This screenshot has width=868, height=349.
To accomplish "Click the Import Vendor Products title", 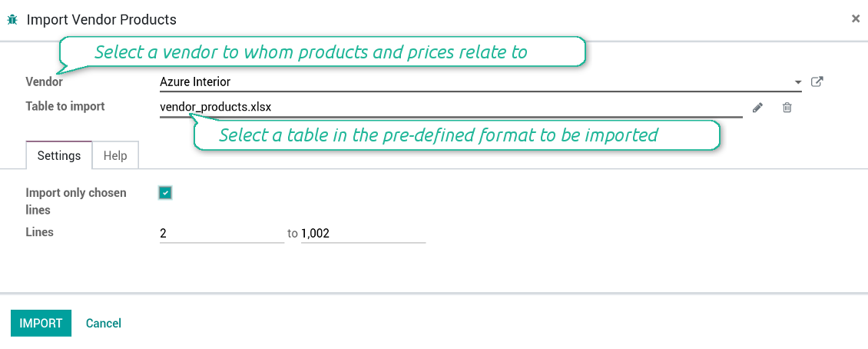I will coord(101,19).
